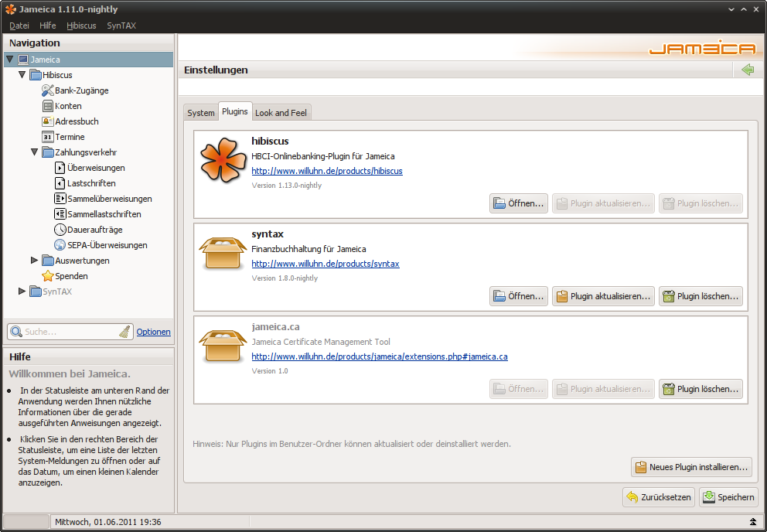
Task: Click the hibiscus "Version 1.13.0-nightly" text
Action: tap(287, 186)
